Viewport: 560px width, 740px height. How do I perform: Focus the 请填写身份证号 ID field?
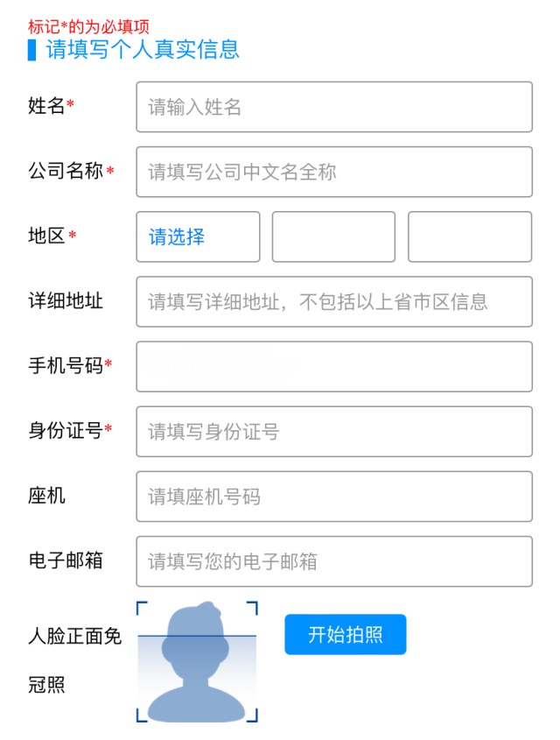[334, 431]
